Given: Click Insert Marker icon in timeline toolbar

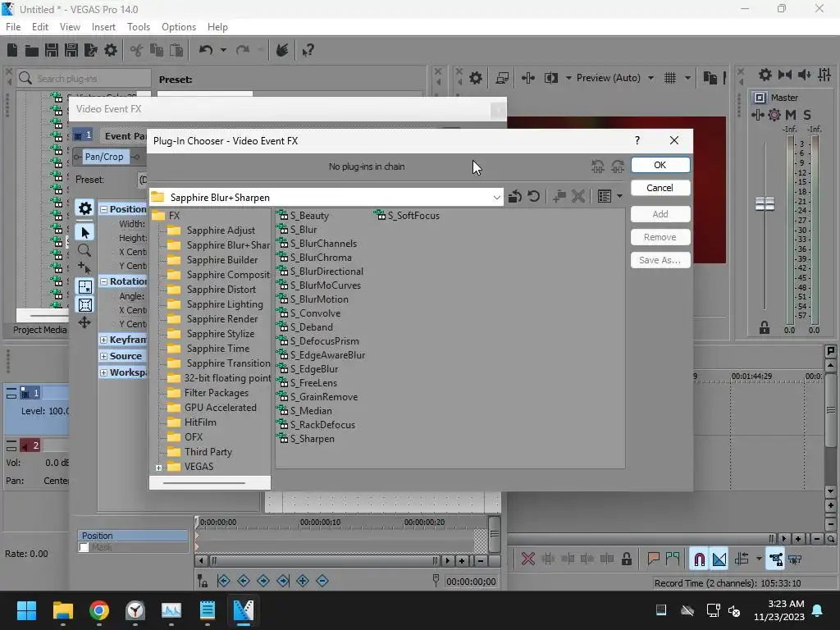Looking at the screenshot, I should 653,559.
